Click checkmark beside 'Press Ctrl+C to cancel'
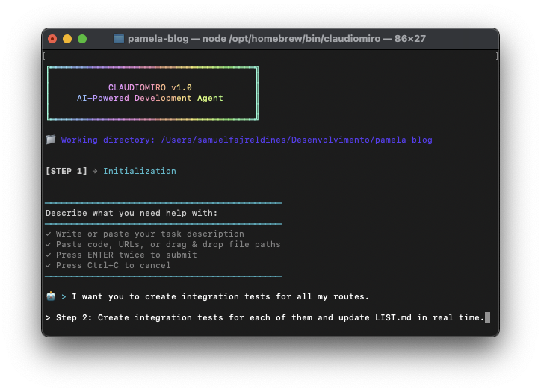541x392 pixels. coord(48,265)
